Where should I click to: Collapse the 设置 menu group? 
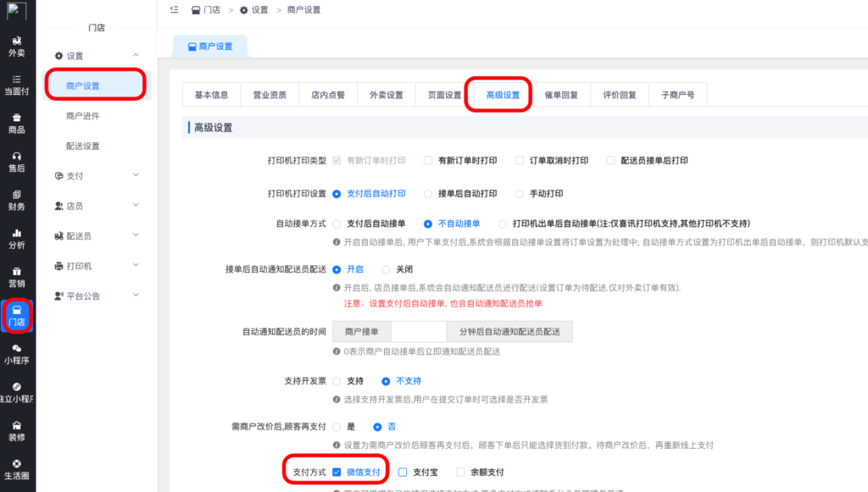click(x=136, y=56)
